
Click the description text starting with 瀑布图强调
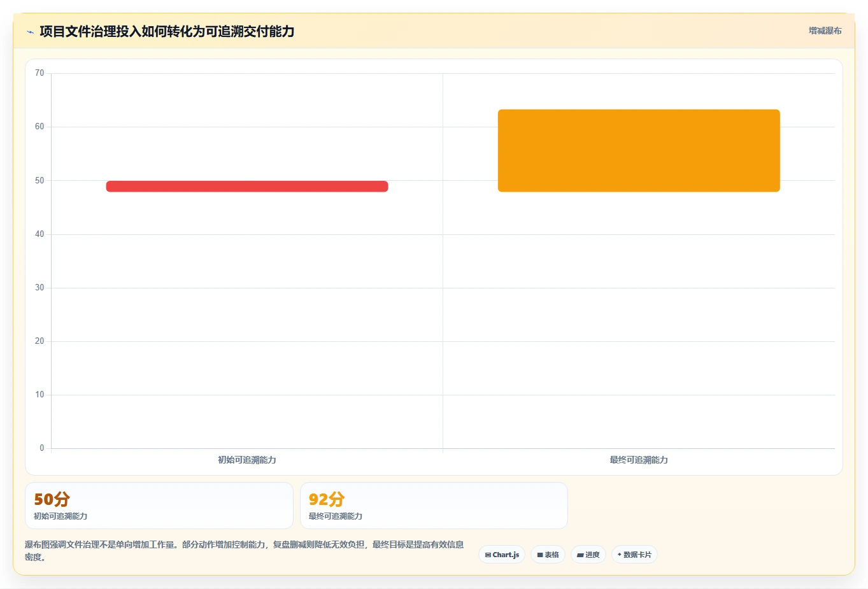[245, 551]
